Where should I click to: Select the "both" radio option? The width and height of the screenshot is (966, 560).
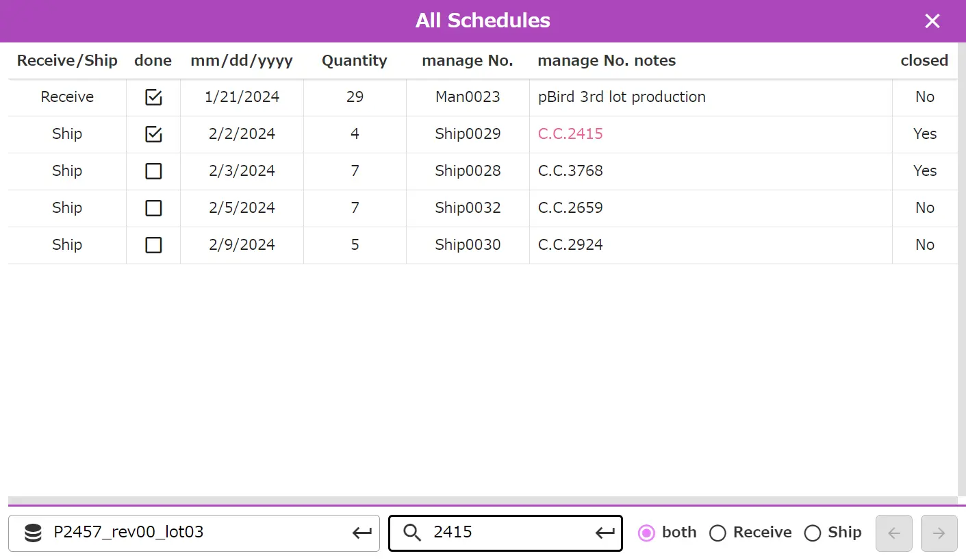click(646, 533)
